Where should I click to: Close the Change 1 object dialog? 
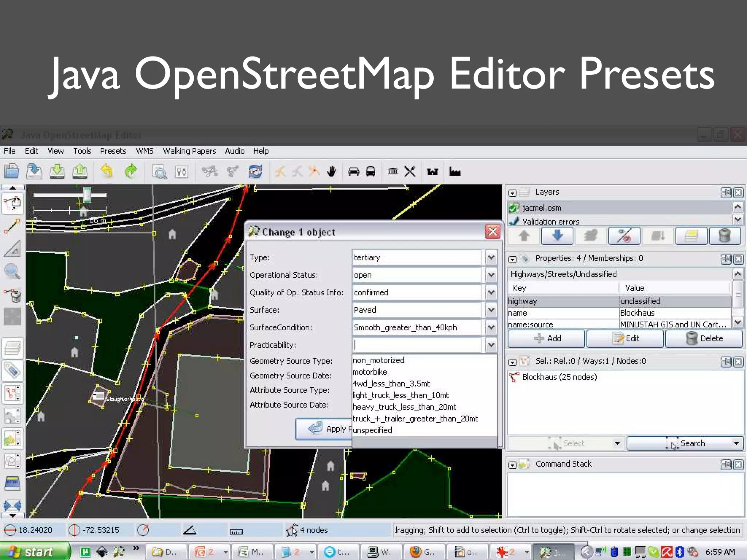click(x=492, y=232)
